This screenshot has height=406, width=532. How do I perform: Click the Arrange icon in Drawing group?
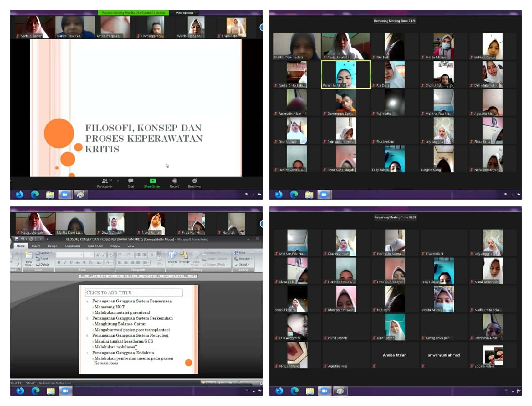click(184, 256)
